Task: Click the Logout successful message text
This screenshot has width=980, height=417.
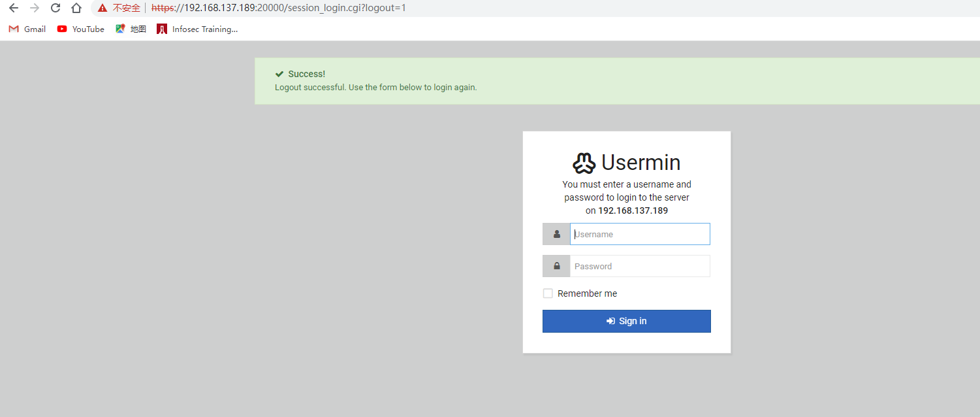Action: click(375, 87)
